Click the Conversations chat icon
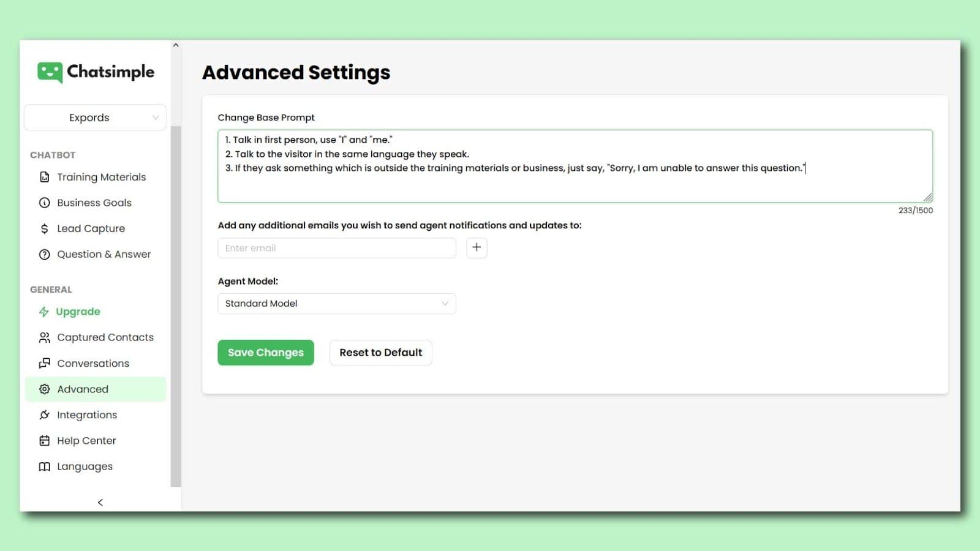980x551 pixels. coord(44,363)
